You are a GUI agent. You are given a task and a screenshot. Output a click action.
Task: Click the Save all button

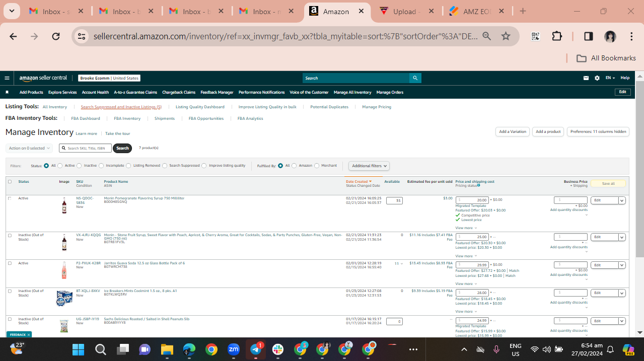[608, 184]
